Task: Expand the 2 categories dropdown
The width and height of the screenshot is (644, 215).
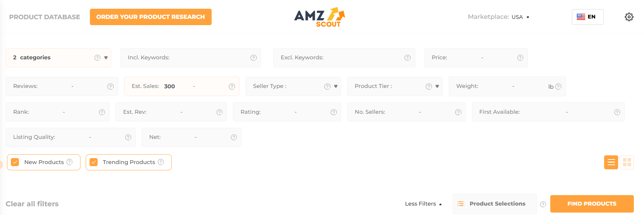Action: pos(106,58)
